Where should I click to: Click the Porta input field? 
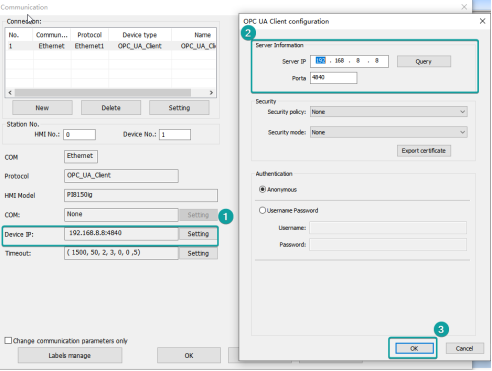click(x=333, y=78)
